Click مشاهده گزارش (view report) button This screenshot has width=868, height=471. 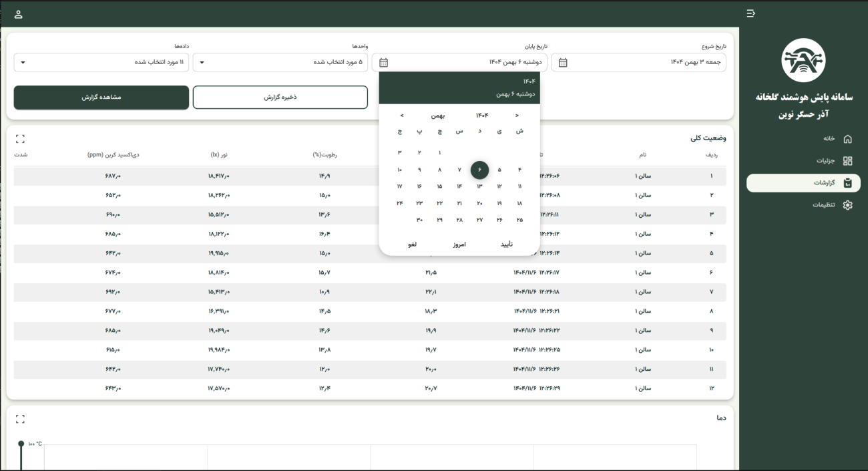[x=101, y=98]
